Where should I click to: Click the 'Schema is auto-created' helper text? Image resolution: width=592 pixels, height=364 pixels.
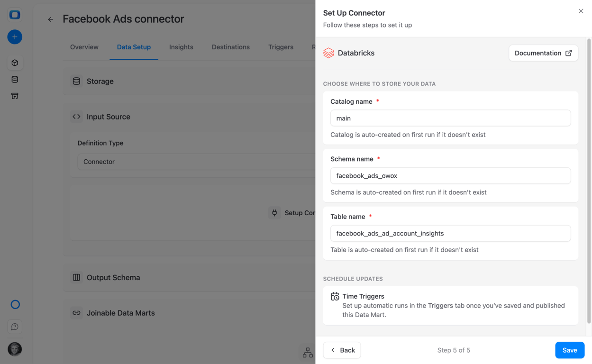pos(408,192)
